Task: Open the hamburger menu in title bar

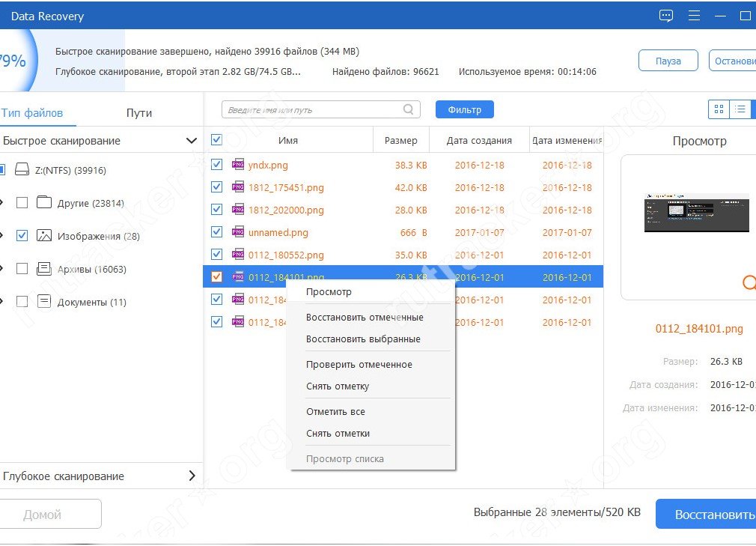Action: tap(694, 16)
